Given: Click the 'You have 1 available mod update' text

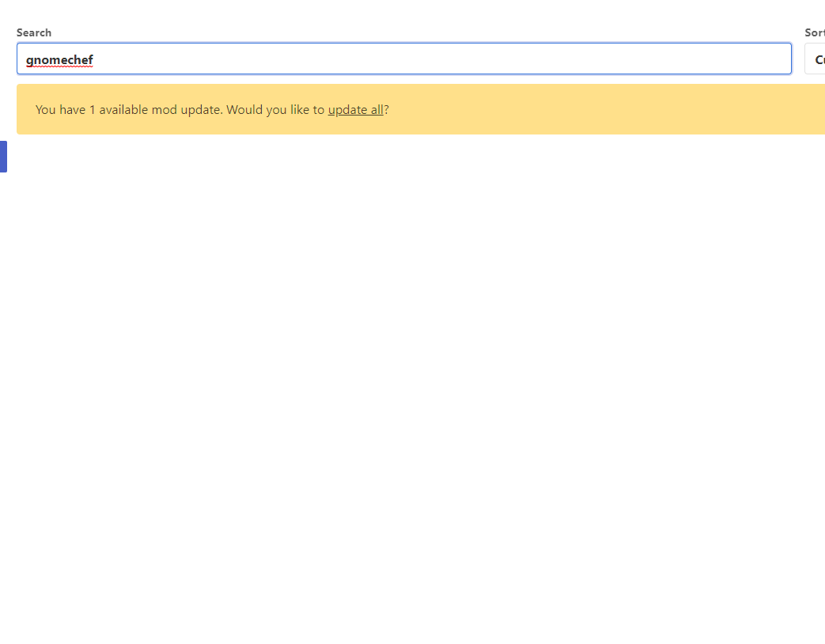Looking at the screenshot, I should (129, 110).
